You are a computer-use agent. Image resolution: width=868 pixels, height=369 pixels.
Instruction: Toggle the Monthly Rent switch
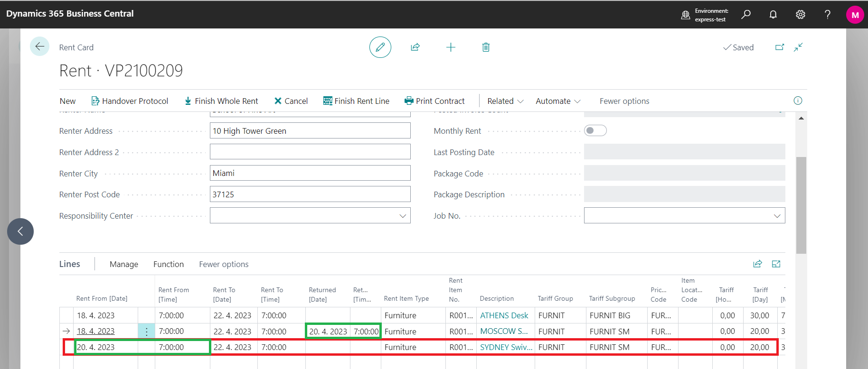coord(595,131)
